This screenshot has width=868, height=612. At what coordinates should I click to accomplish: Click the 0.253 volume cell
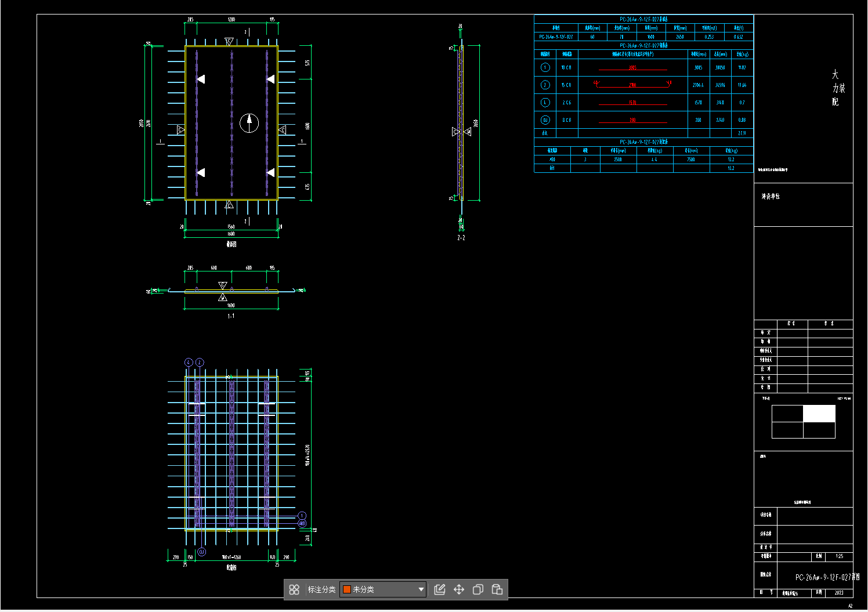[709, 37]
